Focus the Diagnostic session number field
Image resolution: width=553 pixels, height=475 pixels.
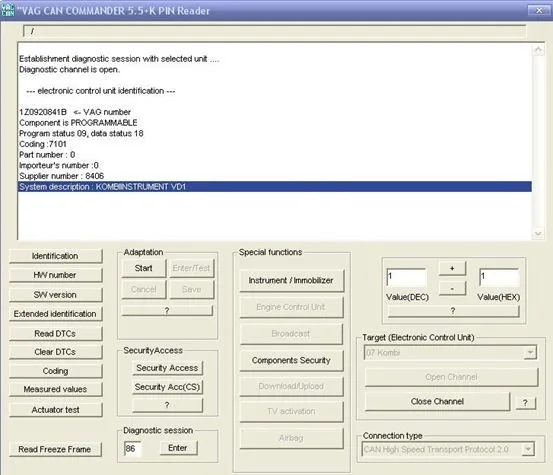point(132,448)
